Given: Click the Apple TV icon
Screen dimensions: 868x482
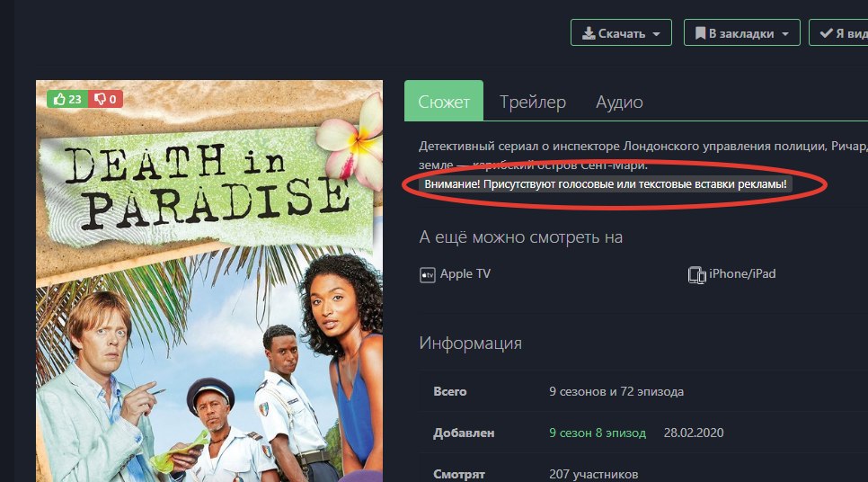Looking at the screenshot, I should click(x=428, y=275).
